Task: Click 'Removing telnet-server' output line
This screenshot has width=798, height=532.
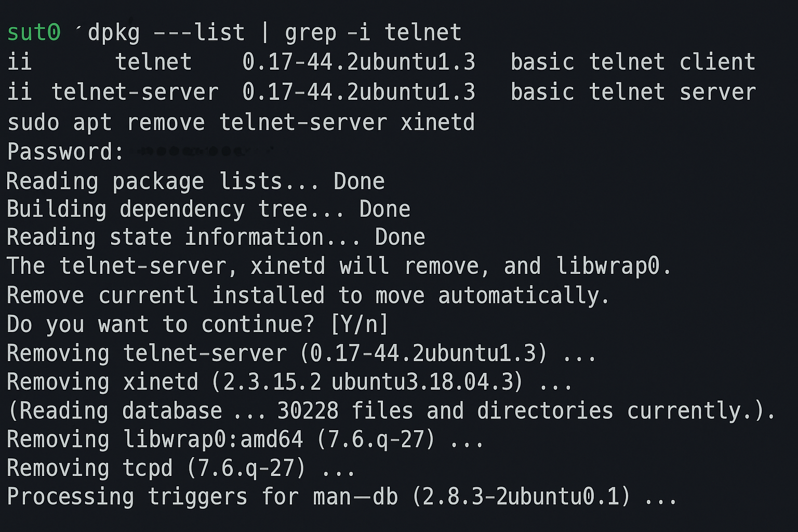Action: click(x=301, y=354)
